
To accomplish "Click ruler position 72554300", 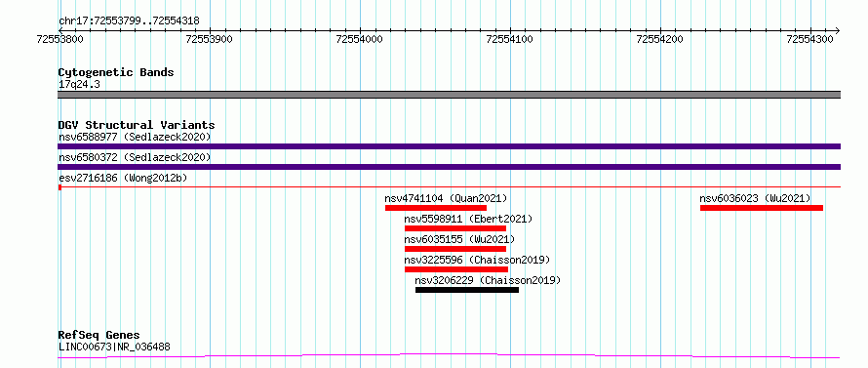I will 809,39.
